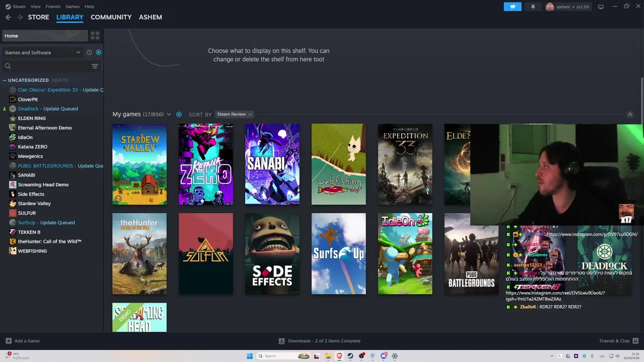Image resolution: width=644 pixels, height=362 pixels.
Task: Open the Help menu
Action: click(89, 7)
